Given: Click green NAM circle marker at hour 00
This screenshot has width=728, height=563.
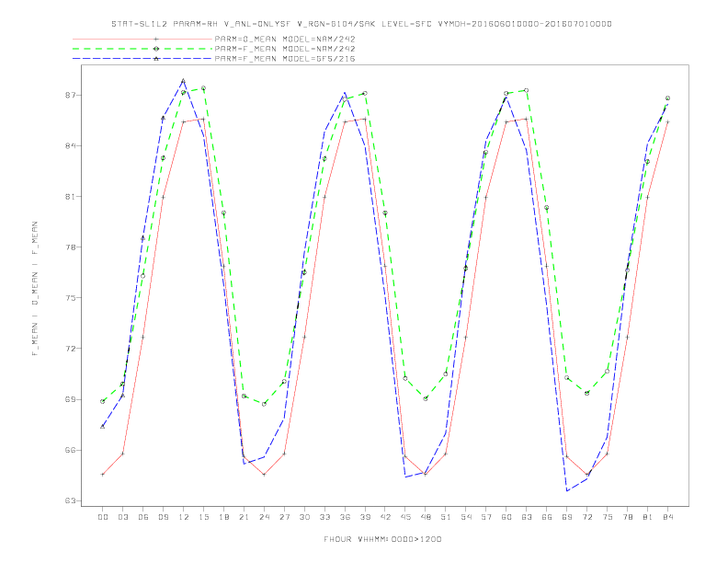Looking at the screenshot, I should point(103,401).
